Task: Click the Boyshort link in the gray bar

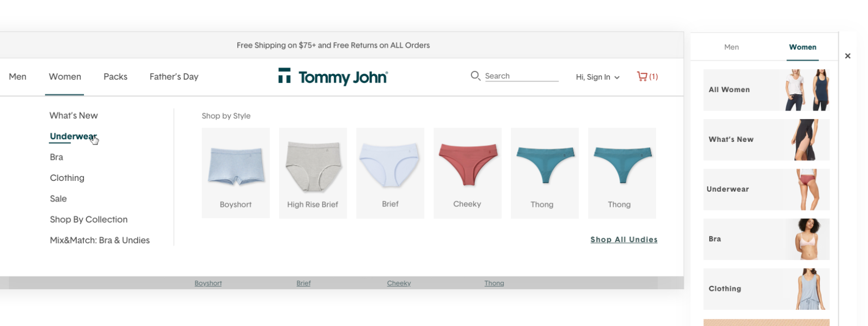Action: 208,283
